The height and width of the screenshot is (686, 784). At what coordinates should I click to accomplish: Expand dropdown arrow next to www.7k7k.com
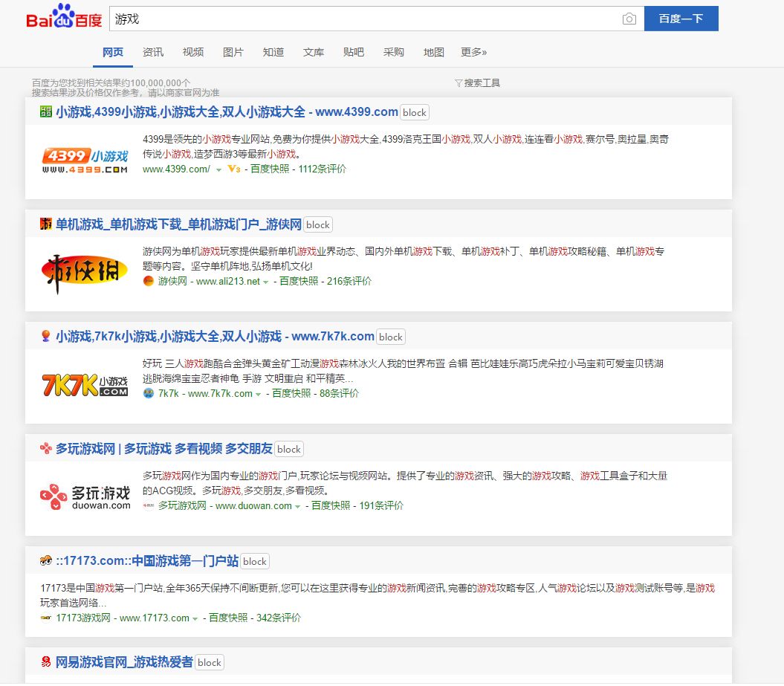pos(258,395)
